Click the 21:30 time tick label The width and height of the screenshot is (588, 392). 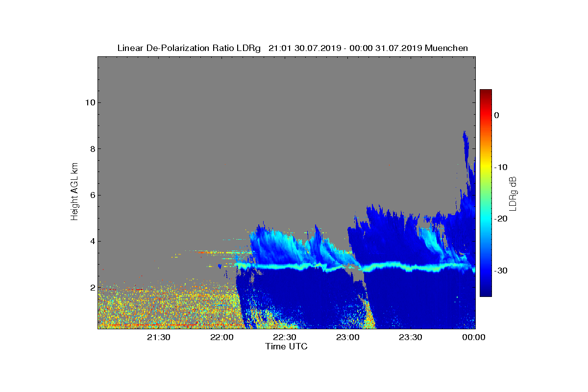158,337
